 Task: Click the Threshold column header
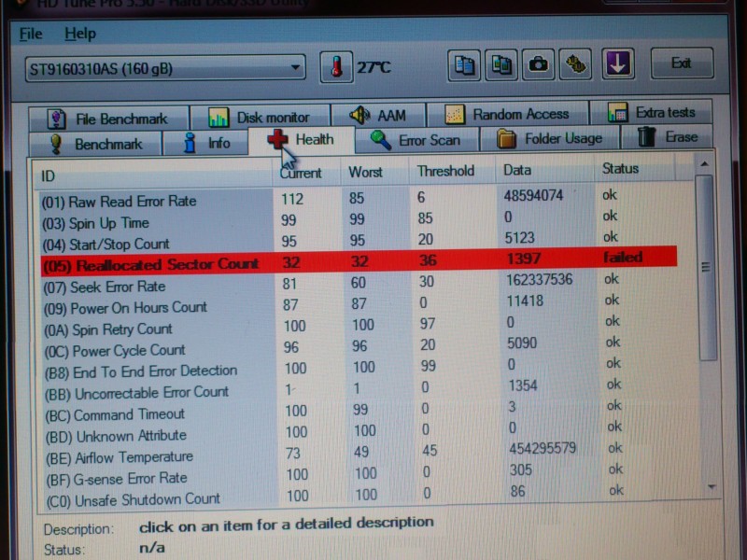(451, 171)
